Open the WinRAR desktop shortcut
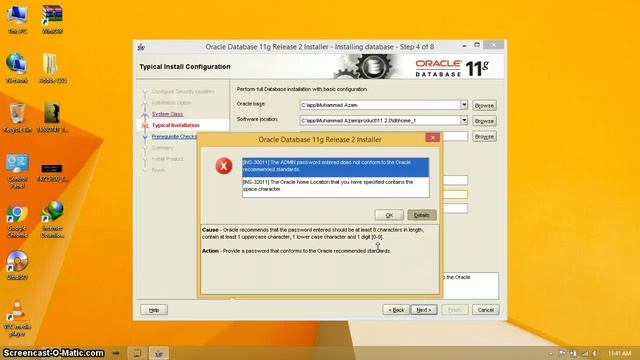640x360 pixels. tap(52, 19)
